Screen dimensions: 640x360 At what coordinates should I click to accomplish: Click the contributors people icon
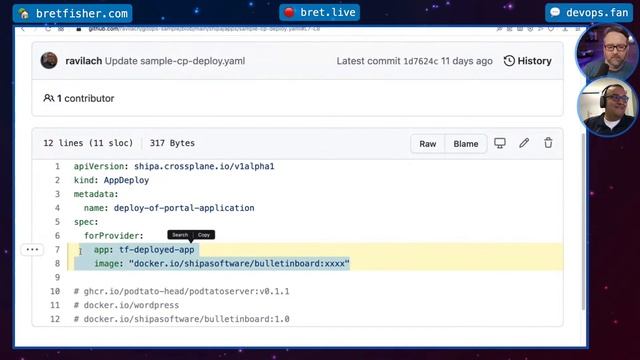[49, 98]
